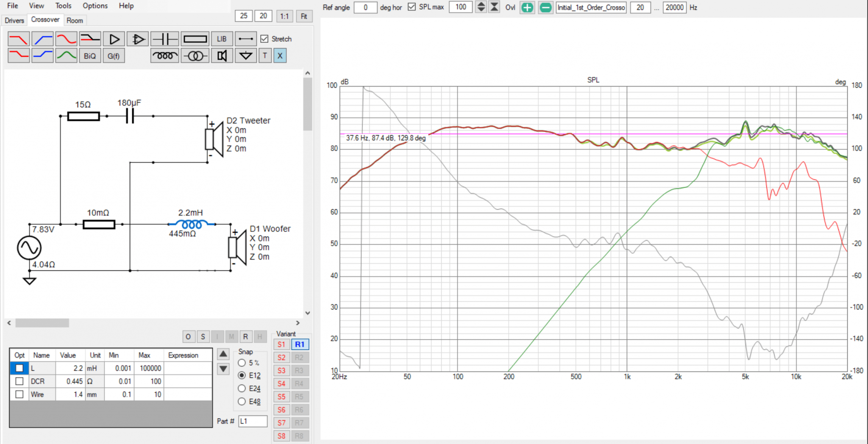The height and width of the screenshot is (444, 868).
Task: Open the LIB component library
Action: click(222, 39)
